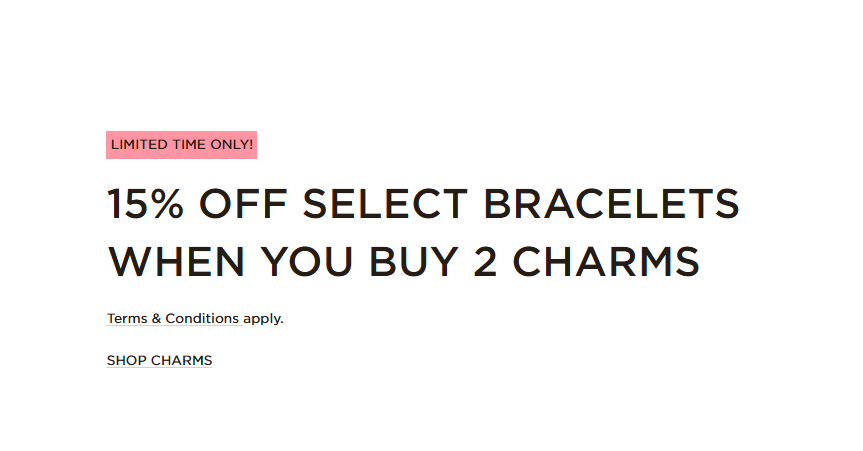
Task: Click the SHOP CHARMS link
Action: 159,361
